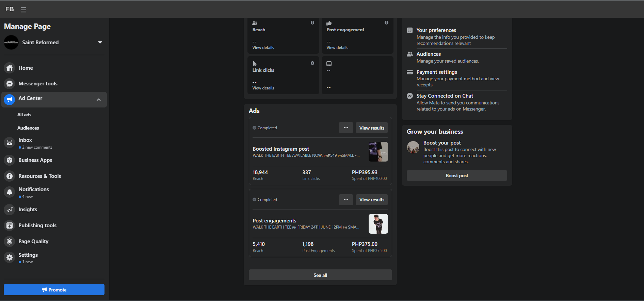The width and height of the screenshot is (644, 301).
Task: Open Business Apps cube icon
Action: coord(10,160)
